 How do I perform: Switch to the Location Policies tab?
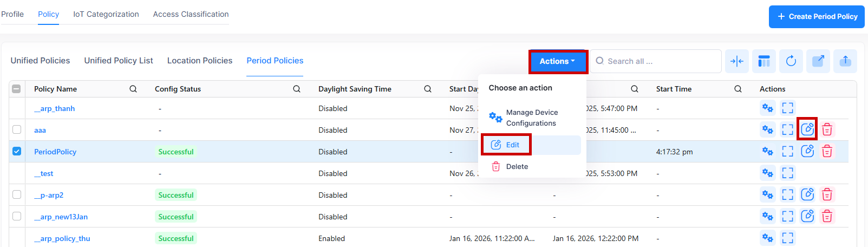pyautogui.click(x=199, y=61)
